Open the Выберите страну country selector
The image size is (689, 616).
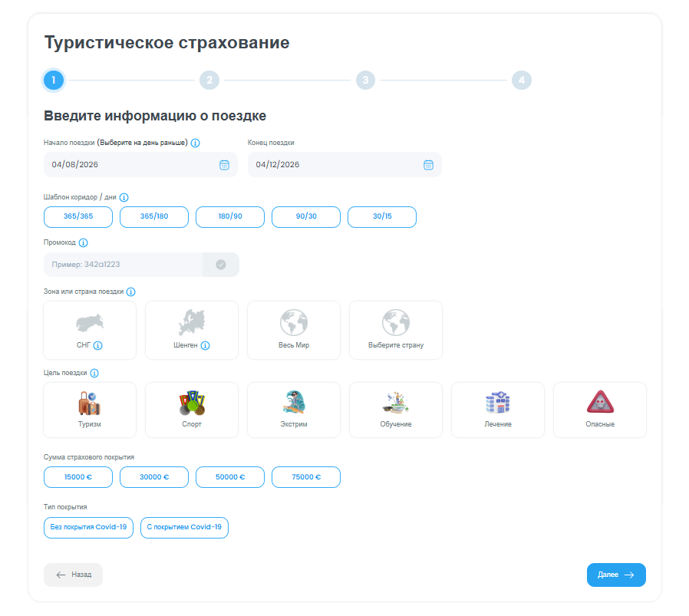pos(395,330)
